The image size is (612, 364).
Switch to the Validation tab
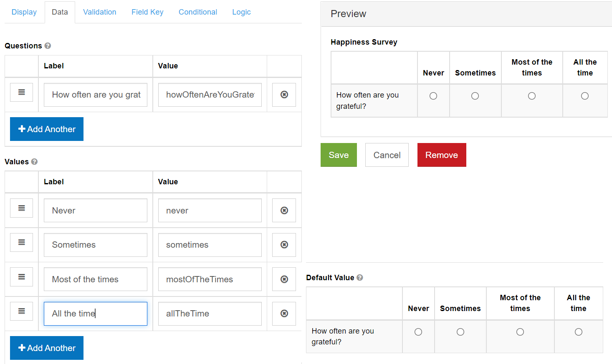tap(99, 12)
